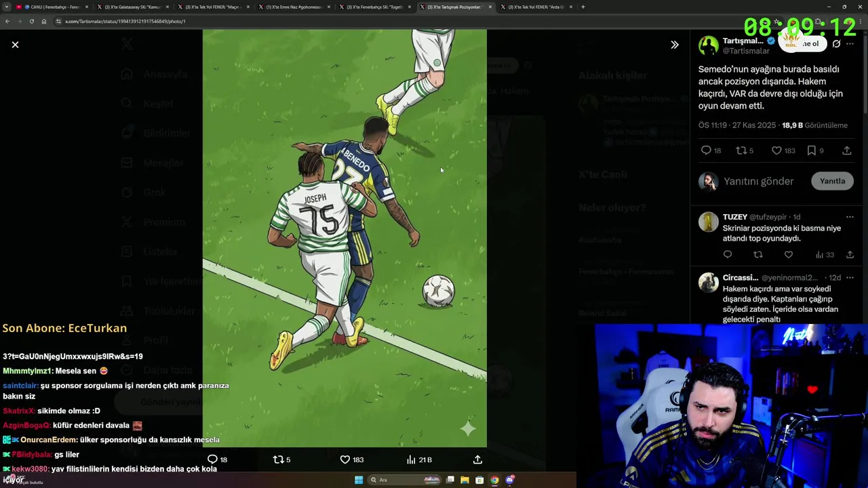Reload the page with the refresh icon

(31, 21)
